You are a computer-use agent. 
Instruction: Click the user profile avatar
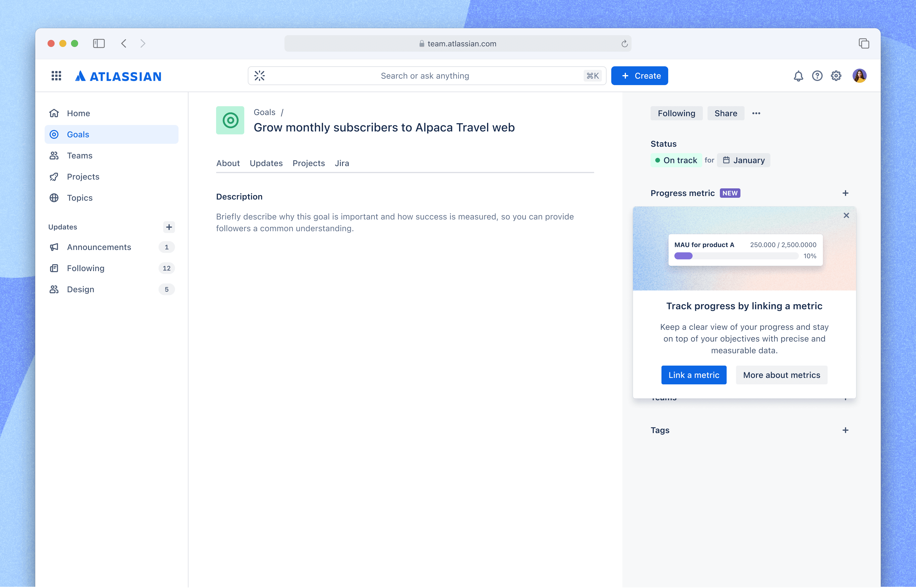859,76
